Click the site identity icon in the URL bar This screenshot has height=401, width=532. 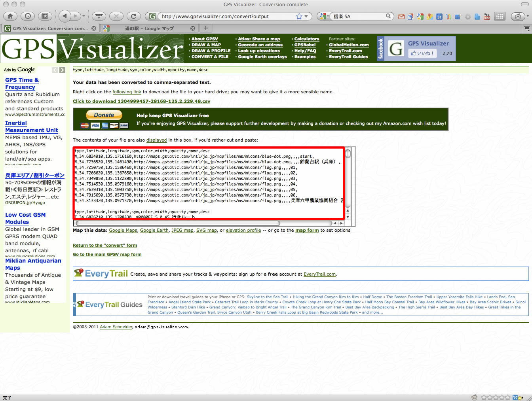(152, 16)
